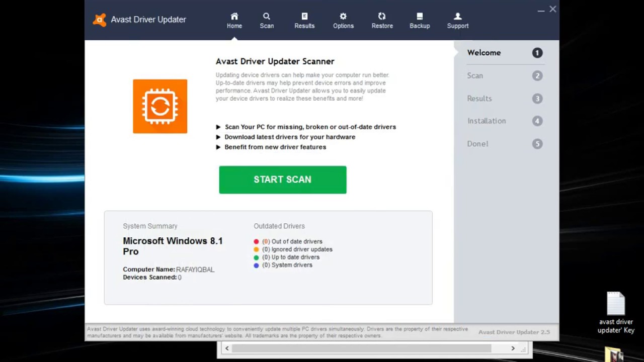This screenshot has width=644, height=362.
Task: Click 'Avast Driver Updater Scanner' heading
Action: pyautogui.click(x=275, y=61)
